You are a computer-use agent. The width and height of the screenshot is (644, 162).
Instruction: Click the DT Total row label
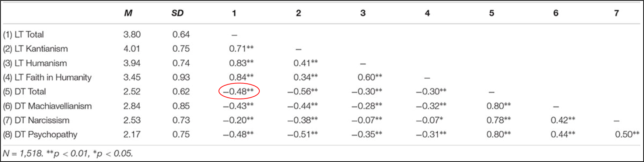(24, 92)
